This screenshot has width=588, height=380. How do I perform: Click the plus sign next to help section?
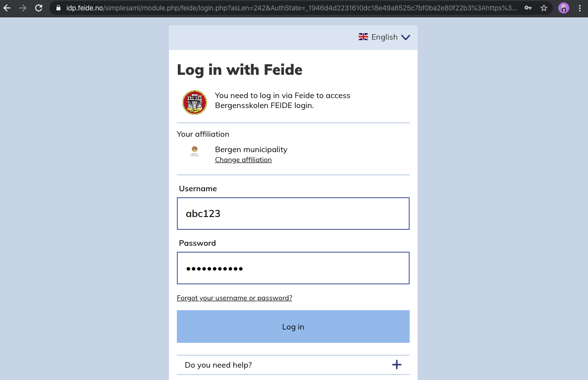[397, 365]
